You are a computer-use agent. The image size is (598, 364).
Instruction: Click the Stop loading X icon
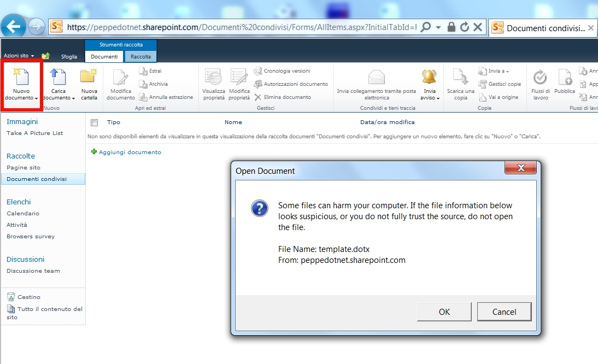coord(478,27)
